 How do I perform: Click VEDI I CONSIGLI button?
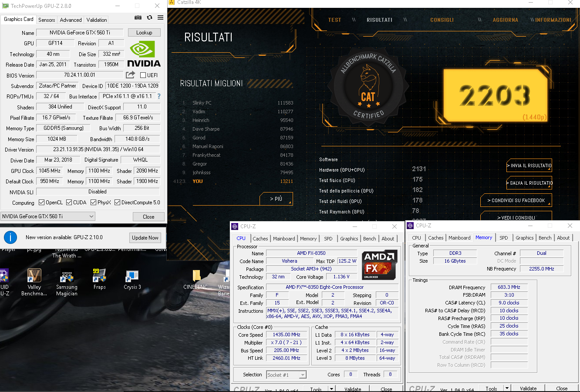tap(516, 216)
